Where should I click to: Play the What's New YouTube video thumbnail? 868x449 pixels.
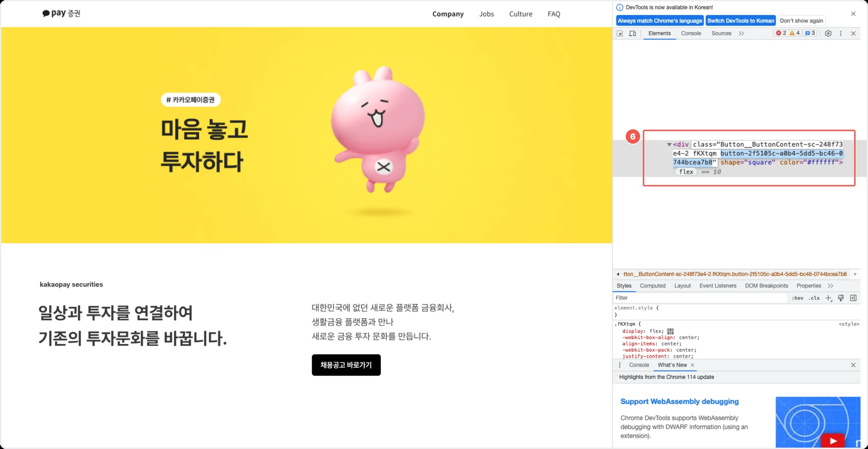tap(833, 440)
